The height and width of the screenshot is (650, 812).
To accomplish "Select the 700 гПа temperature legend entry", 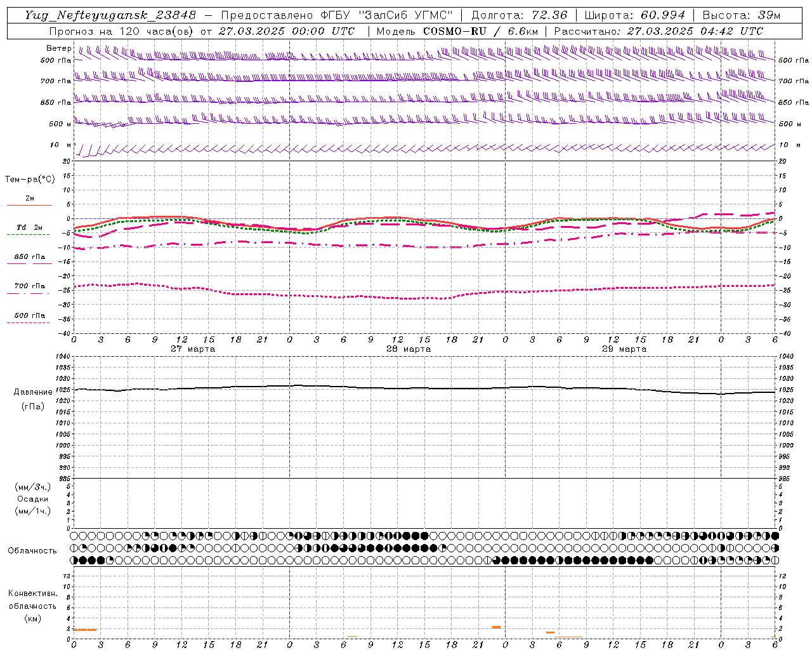I will click(x=29, y=286).
